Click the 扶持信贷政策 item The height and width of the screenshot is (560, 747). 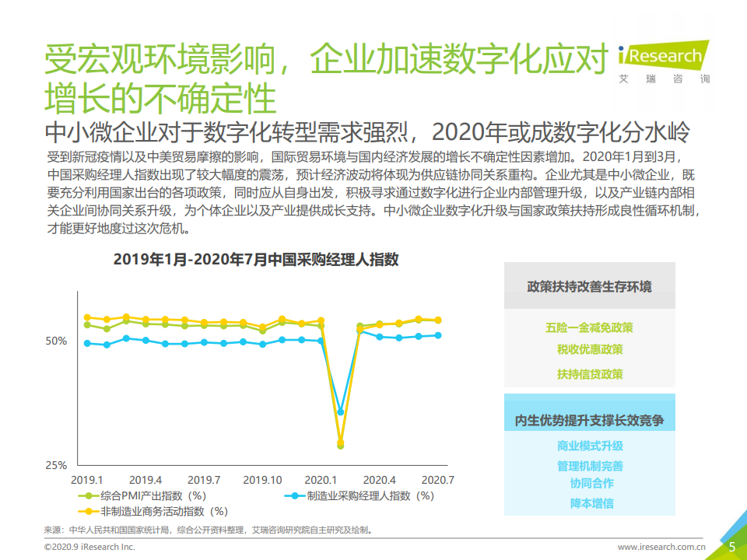(x=590, y=374)
